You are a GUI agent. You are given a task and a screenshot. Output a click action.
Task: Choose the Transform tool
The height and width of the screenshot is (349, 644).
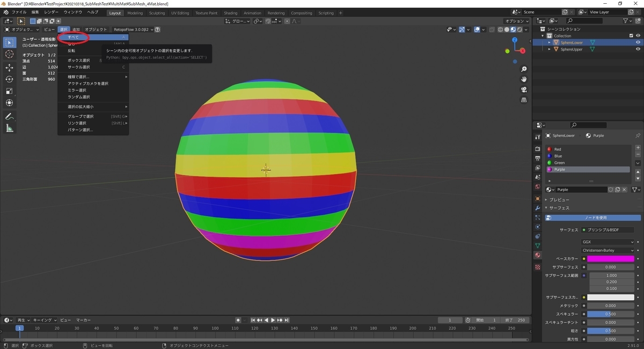point(9,103)
